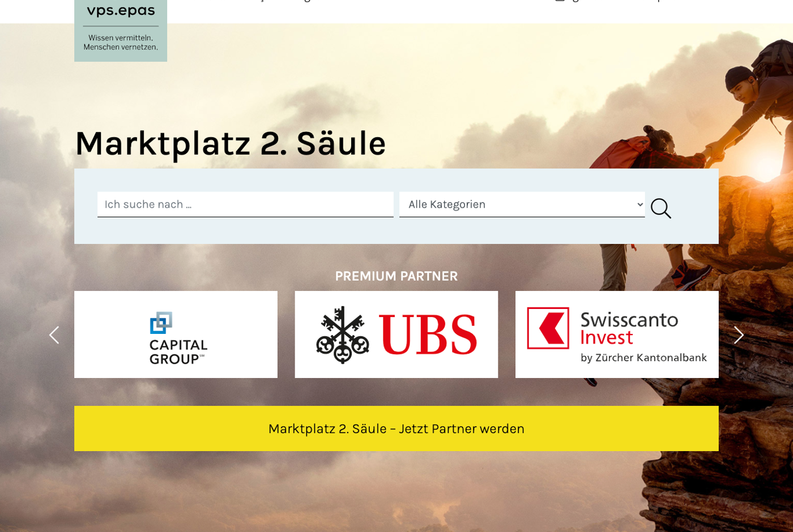
Task: Focus the 'Ich suche nach …' search field
Action: tap(245, 204)
